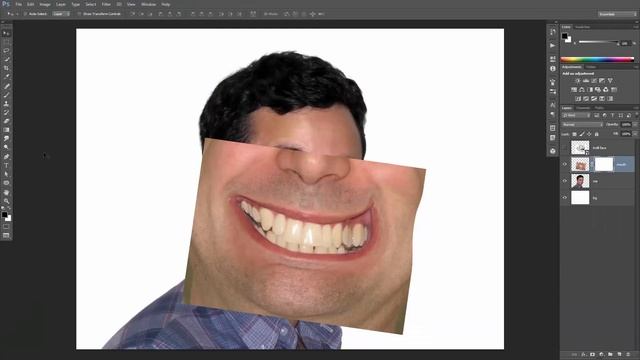
Task: Select the Brush tool
Action: coord(6,95)
